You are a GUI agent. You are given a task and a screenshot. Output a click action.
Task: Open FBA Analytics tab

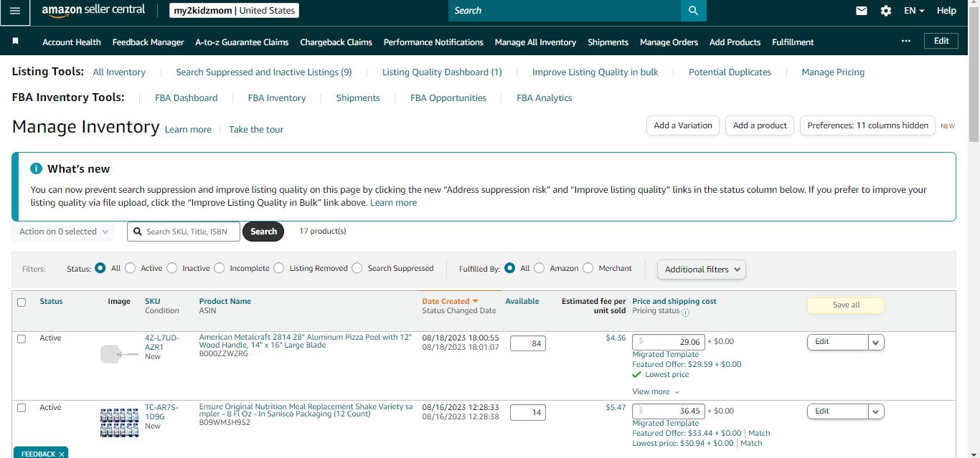(x=545, y=98)
